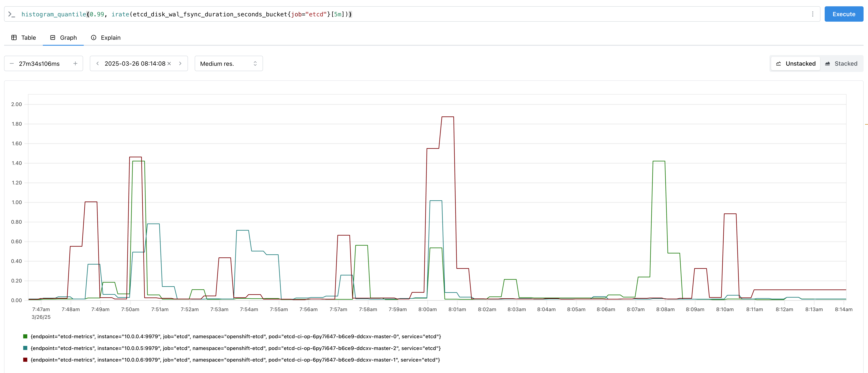Click the Explain tab info icon
Viewport: 868px width, 373px height.
coord(94,38)
